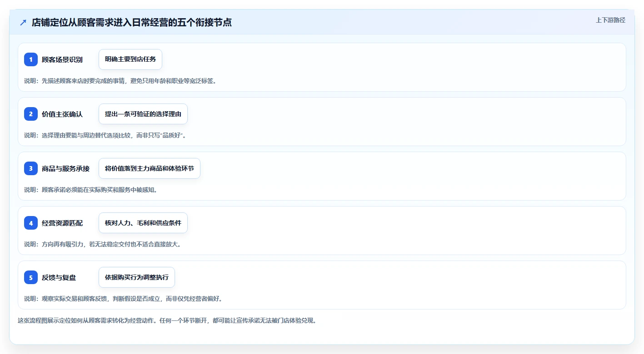Click the 明确主要到店任务 pill
This screenshot has height=354, width=644.
(x=130, y=59)
